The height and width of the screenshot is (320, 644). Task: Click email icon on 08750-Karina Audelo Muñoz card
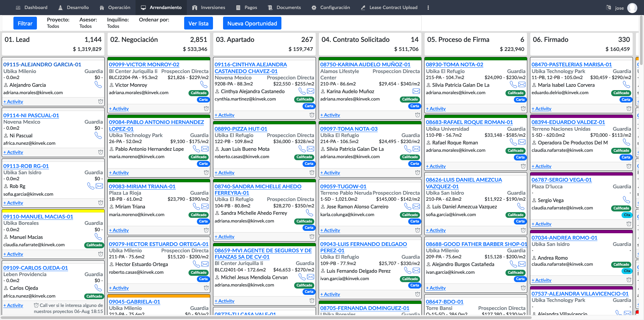pyautogui.click(x=416, y=91)
